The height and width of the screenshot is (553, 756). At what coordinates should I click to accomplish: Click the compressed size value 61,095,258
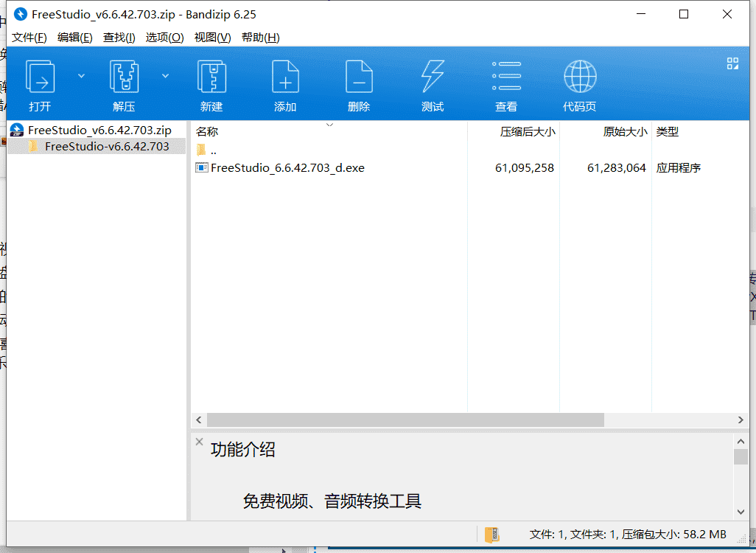click(x=525, y=167)
